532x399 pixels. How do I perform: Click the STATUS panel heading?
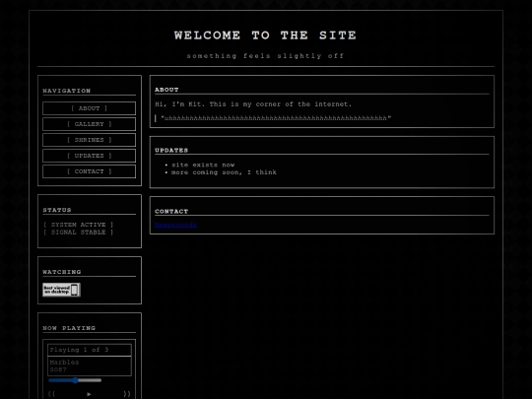[57, 210]
